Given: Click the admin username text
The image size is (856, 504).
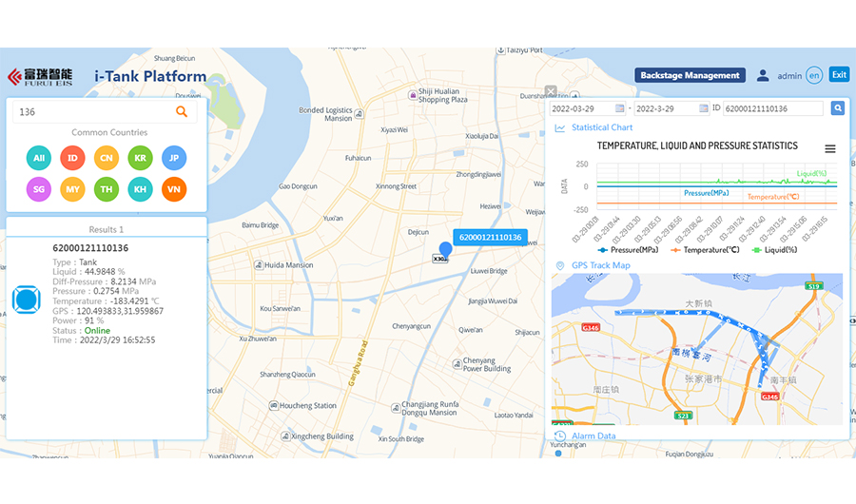Looking at the screenshot, I should [789, 76].
